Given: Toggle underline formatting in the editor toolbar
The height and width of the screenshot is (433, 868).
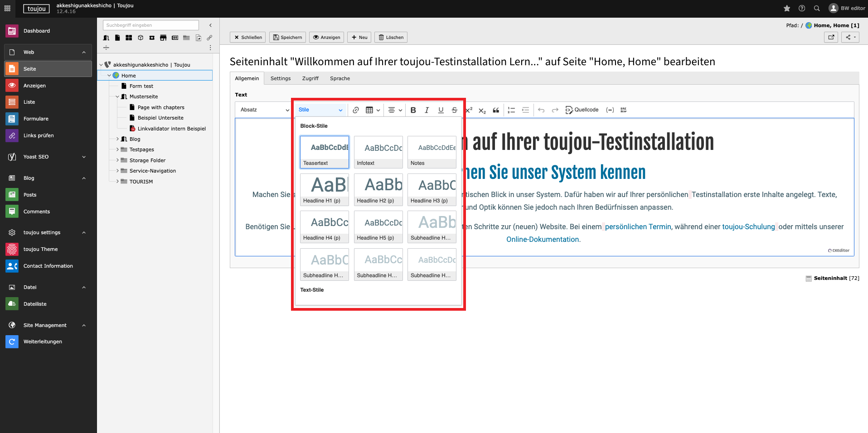Looking at the screenshot, I should [x=441, y=110].
